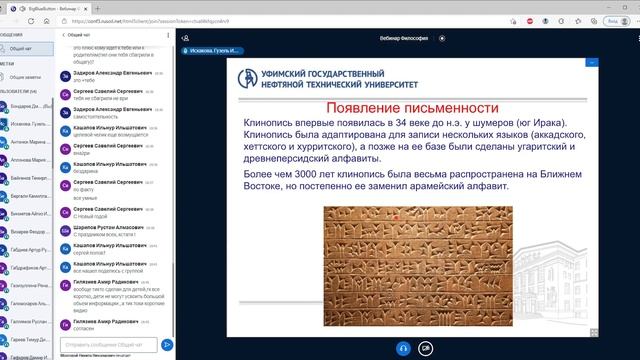640x360 pixels.
Task: Click the message 'согласен'
Action: [x=84, y=329]
